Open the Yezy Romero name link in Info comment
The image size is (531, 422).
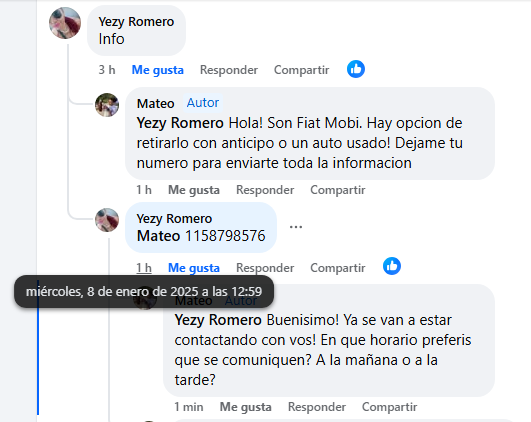coord(136,22)
